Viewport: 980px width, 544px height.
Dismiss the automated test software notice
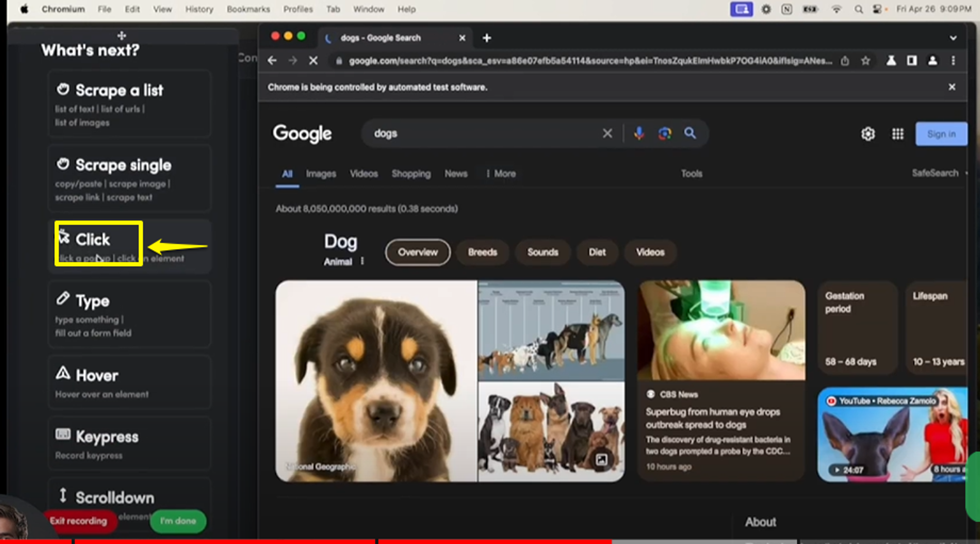pyautogui.click(x=952, y=87)
